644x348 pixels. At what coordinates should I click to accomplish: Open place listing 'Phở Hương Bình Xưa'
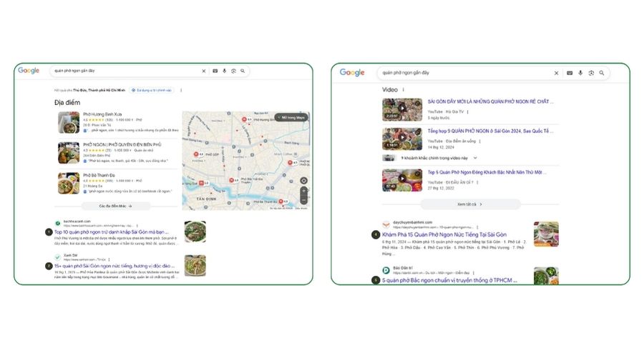click(x=102, y=114)
